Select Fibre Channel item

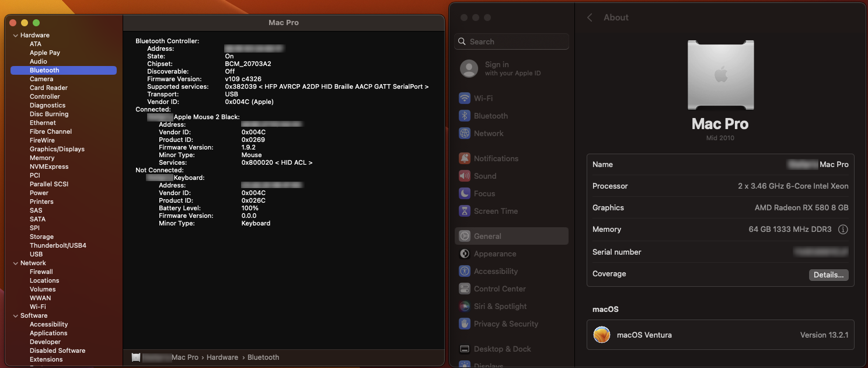click(x=51, y=131)
